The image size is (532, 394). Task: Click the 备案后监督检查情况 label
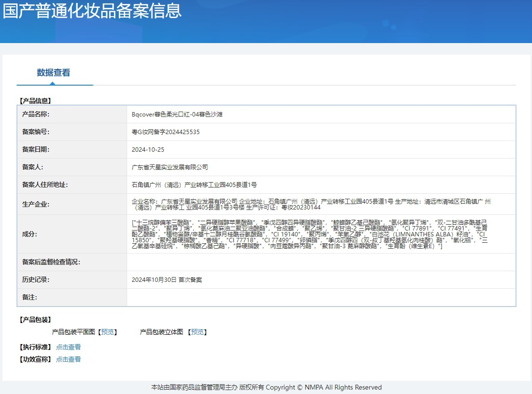51,262
